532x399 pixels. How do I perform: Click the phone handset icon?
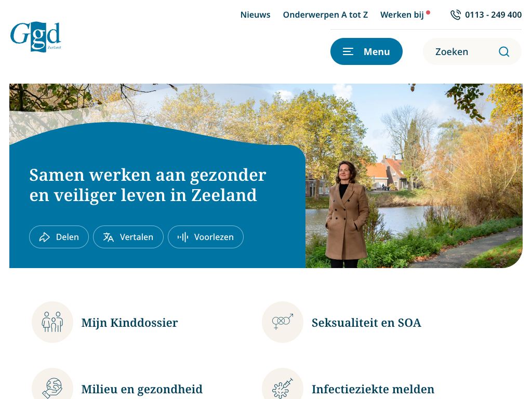[455, 15]
